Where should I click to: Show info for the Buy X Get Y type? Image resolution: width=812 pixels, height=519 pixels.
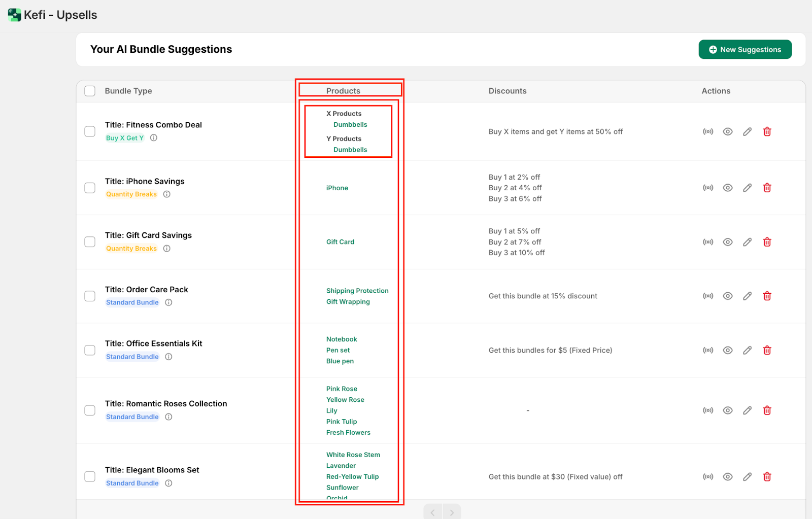(x=154, y=138)
